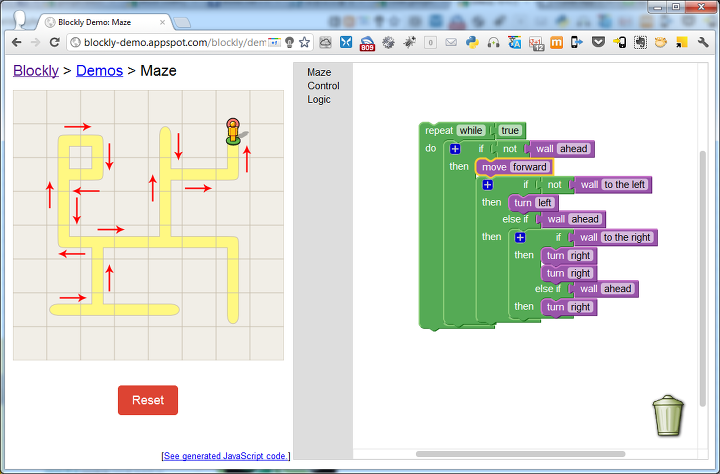This screenshot has width=720, height=474.
Task: Select the 'not' label before 'wall to the left'
Action: (554, 185)
